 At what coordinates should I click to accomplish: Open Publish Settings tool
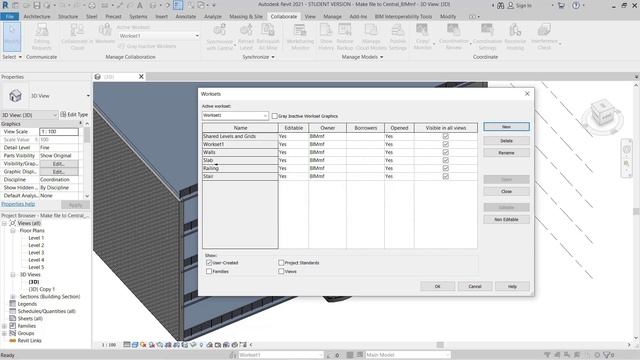click(x=398, y=36)
